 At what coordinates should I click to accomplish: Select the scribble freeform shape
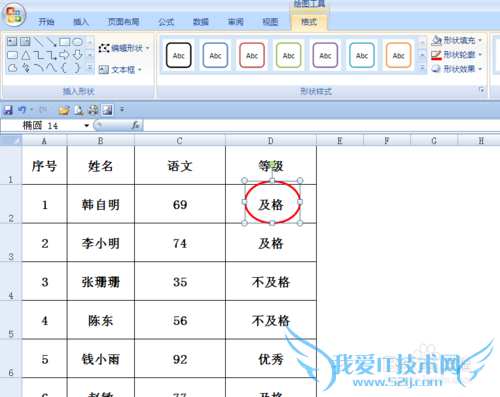[x=26, y=68]
